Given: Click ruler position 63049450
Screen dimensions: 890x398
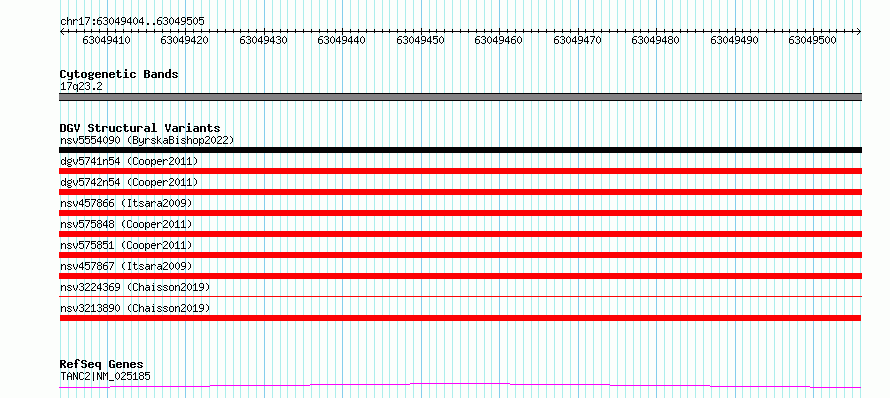Looking at the screenshot, I should click(x=421, y=40).
